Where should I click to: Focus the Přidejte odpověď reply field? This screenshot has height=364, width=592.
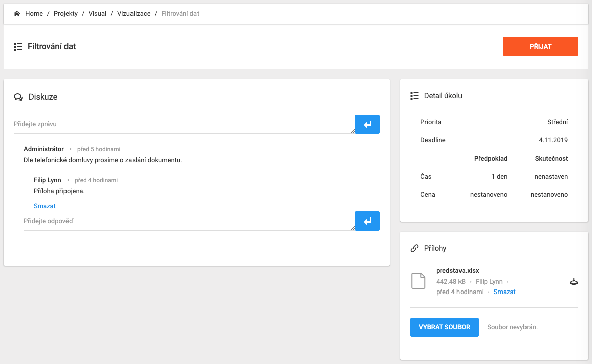point(189,221)
